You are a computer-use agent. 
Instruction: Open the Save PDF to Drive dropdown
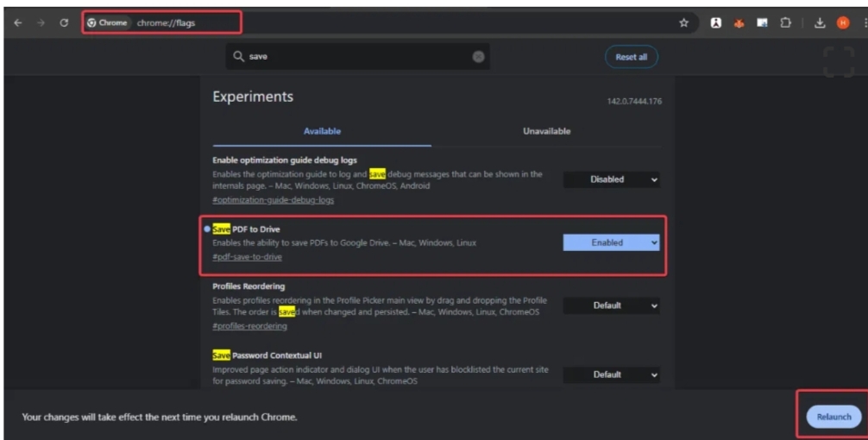pyautogui.click(x=612, y=242)
